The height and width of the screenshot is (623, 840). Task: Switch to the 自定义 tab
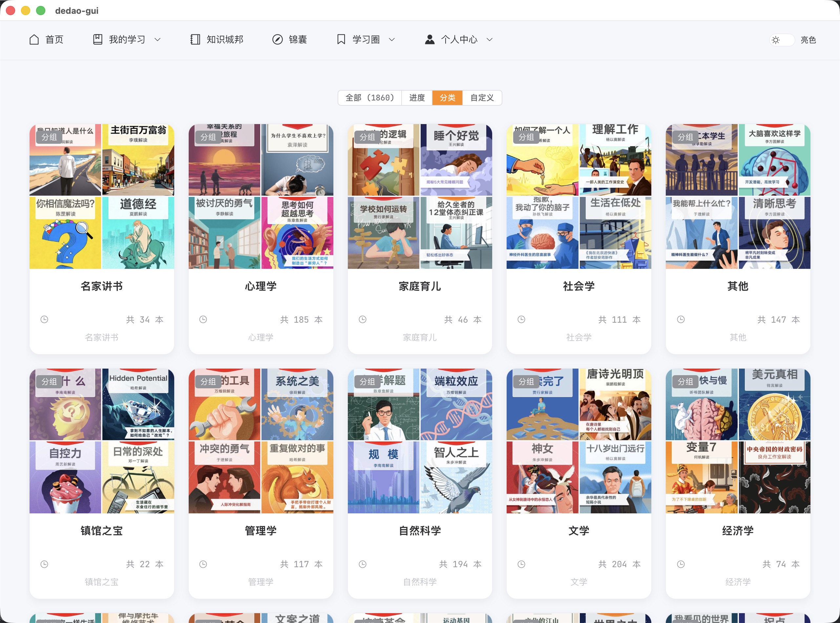pyautogui.click(x=482, y=98)
